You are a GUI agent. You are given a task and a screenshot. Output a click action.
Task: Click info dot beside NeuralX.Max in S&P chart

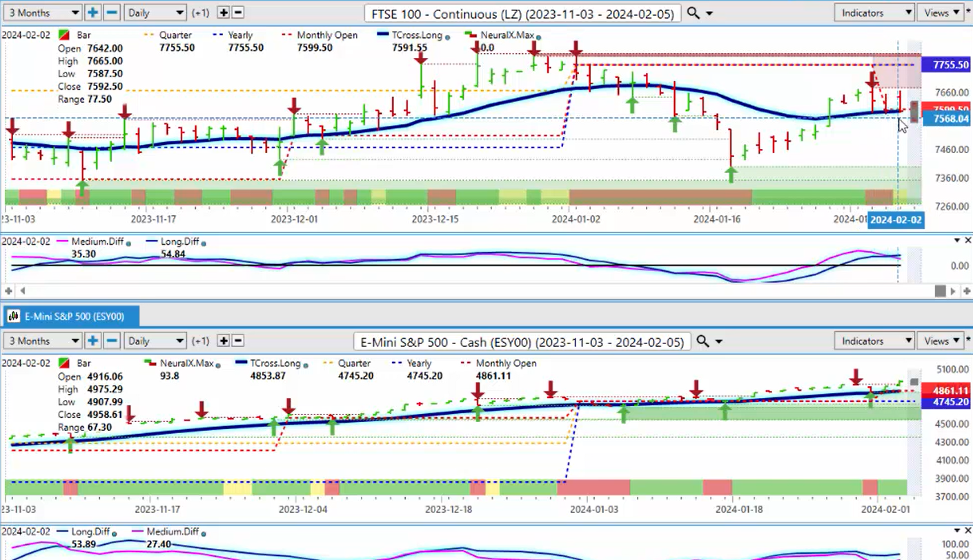click(217, 366)
